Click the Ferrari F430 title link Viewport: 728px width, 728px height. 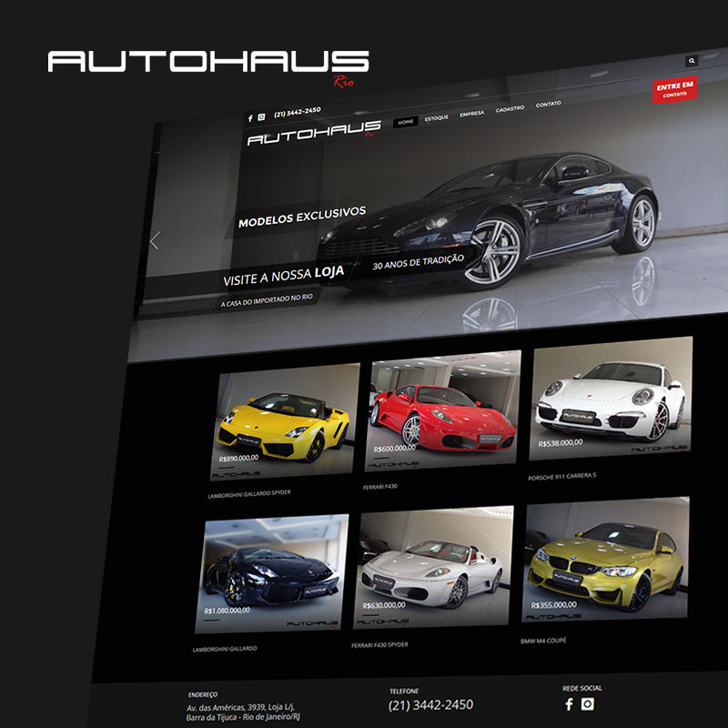380,487
